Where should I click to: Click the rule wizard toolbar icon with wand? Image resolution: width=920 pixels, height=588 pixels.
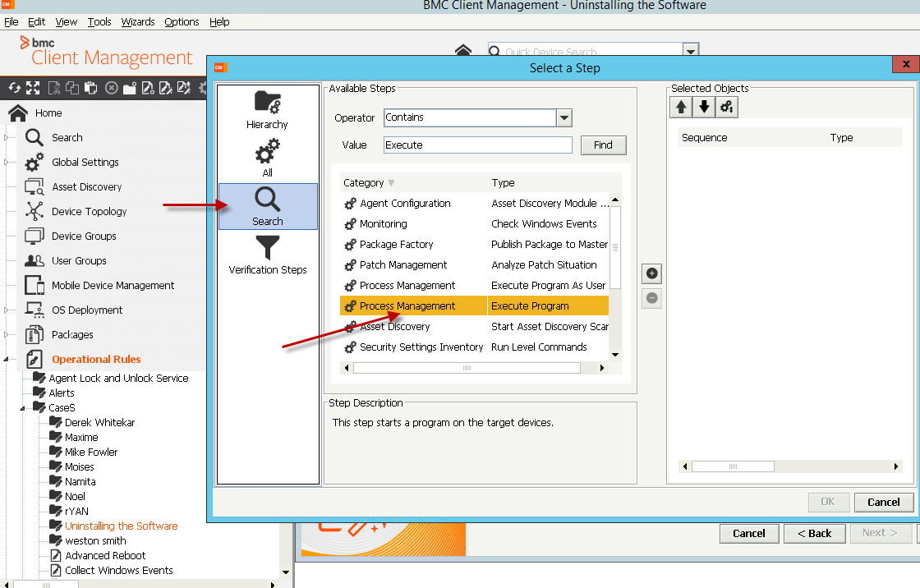pyautogui.click(x=166, y=88)
